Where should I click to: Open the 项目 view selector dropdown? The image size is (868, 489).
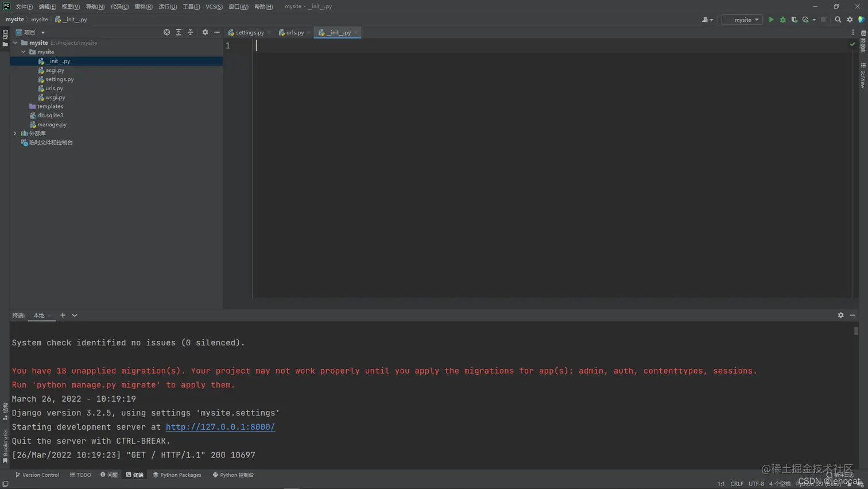click(x=30, y=32)
